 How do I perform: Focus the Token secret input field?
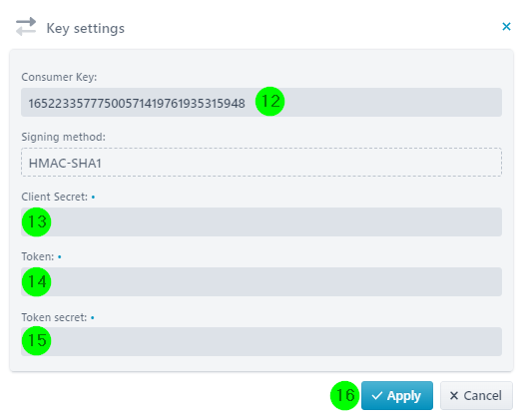(262, 341)
